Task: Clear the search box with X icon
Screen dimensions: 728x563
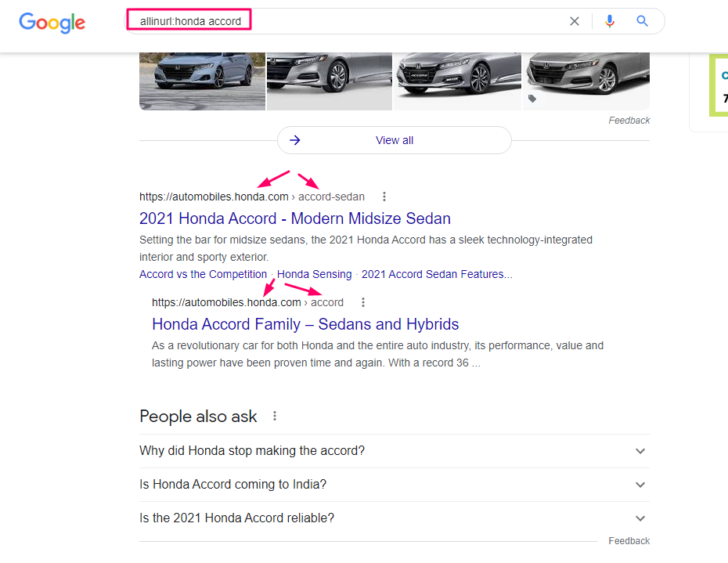Action: click(575, 21)
